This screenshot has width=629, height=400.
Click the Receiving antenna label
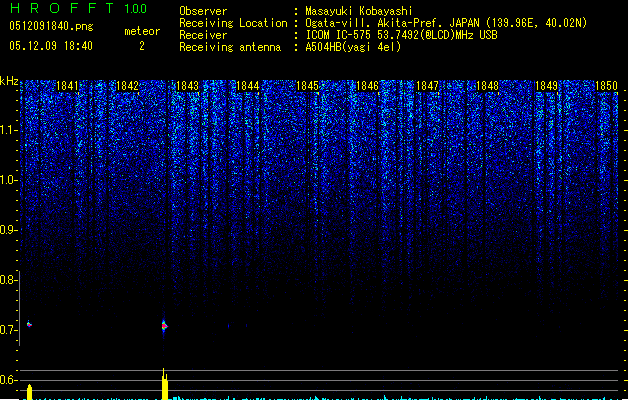[x=230, y=47]
